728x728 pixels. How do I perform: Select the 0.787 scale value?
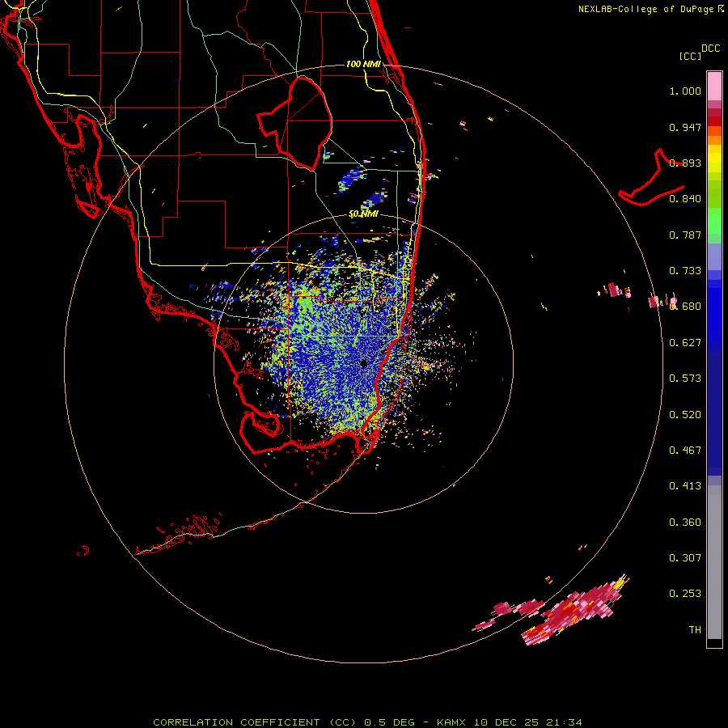pyautogui.click(x=685, y=235)
